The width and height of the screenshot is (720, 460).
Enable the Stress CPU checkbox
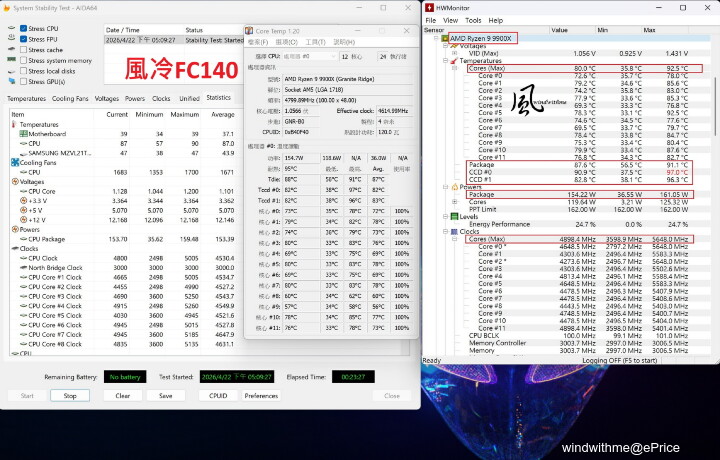(x=23, y=28)
